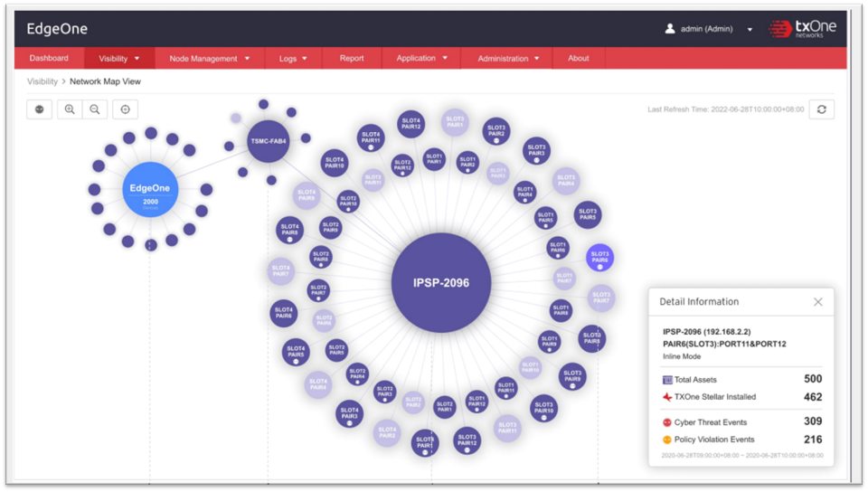
Task: Click the Total Assets value 500
Action: point(813,379)
